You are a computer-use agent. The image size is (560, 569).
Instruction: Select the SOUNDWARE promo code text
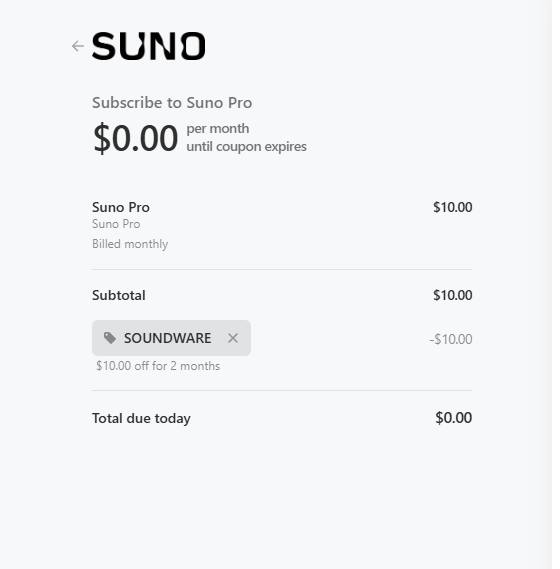168,338
